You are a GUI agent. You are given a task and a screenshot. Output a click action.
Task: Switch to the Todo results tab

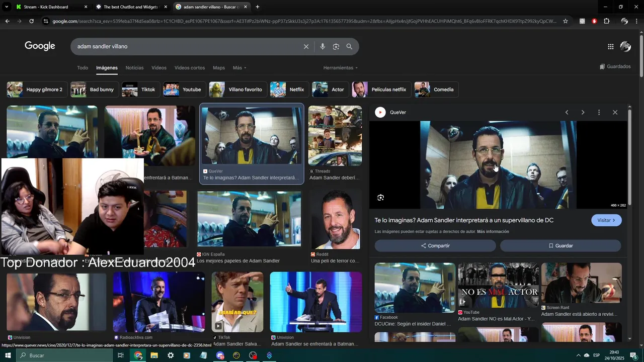83,68
